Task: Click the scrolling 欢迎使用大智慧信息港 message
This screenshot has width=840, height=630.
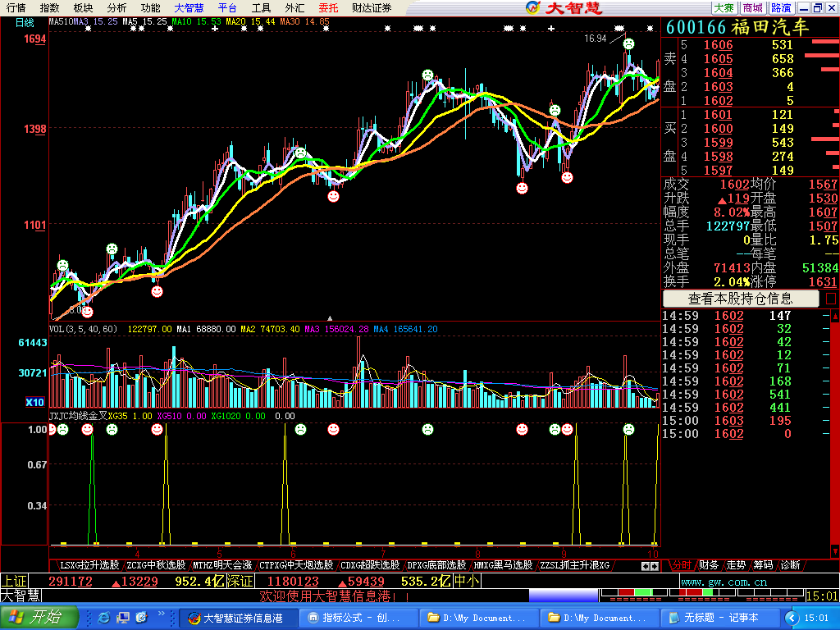Action: 335,596
